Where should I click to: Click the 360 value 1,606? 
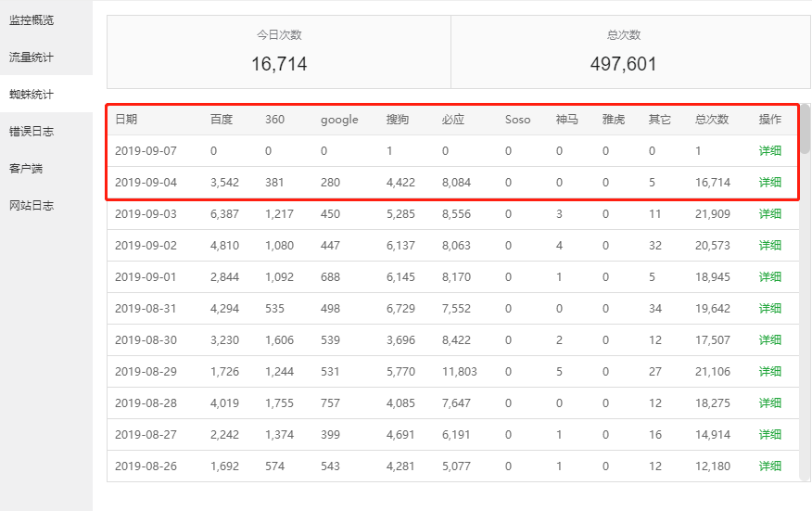pos(280,340)
